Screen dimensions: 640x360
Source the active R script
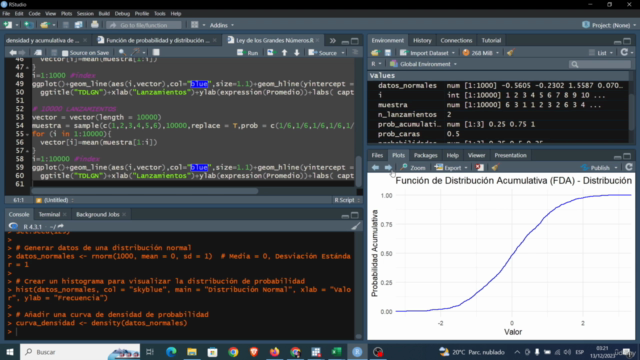point(323,53)
